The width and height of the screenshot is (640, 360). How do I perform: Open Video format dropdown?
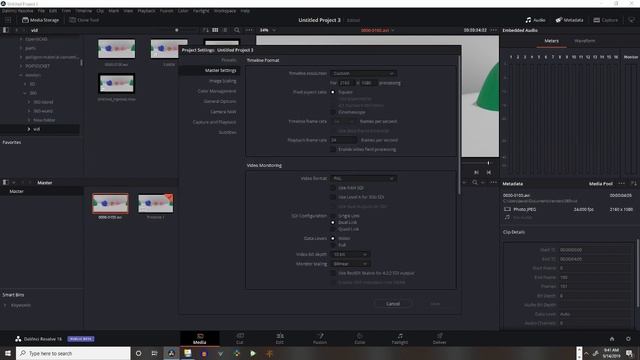(363, 178)
